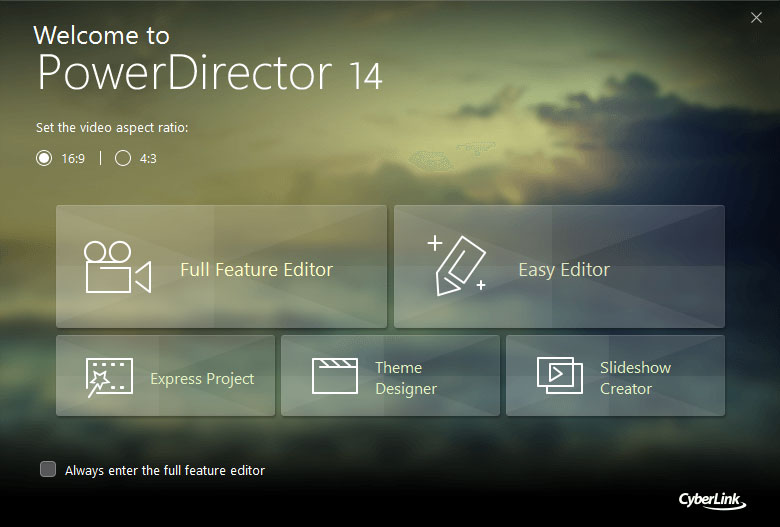Close the PowerDirector welcome window
Image resolution: width=780 pixels, height=527 pixels.
tap(756, 17)
